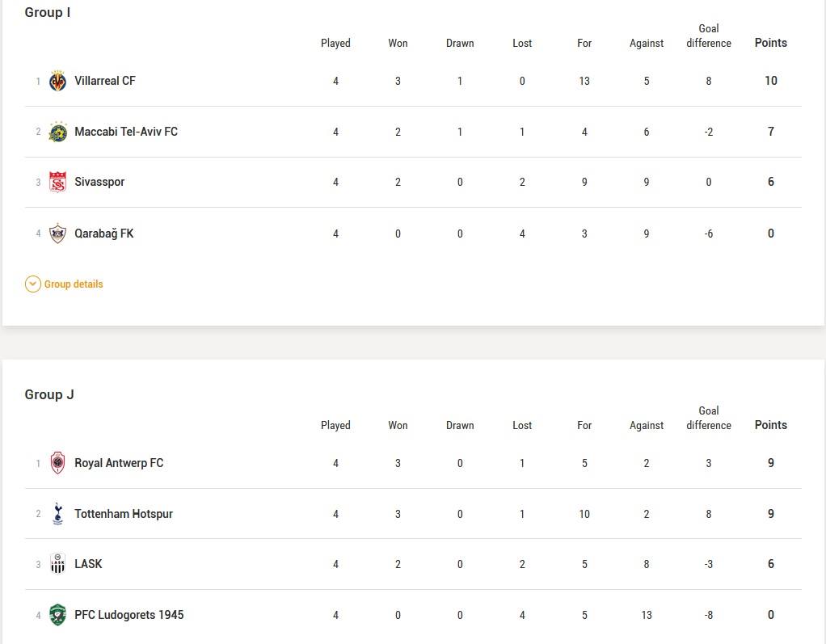Click the Sivasspor club crest

pyautogui.click(x=57, y=182)
